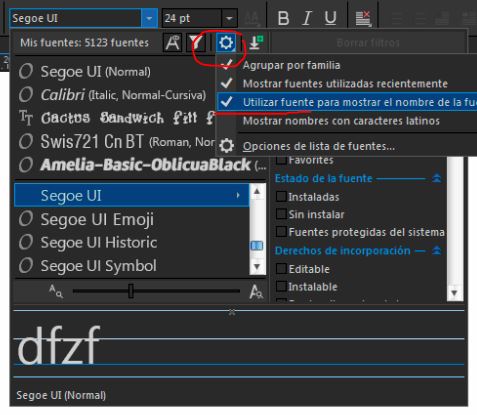Click the font preview size slider handle

point(131,291)
